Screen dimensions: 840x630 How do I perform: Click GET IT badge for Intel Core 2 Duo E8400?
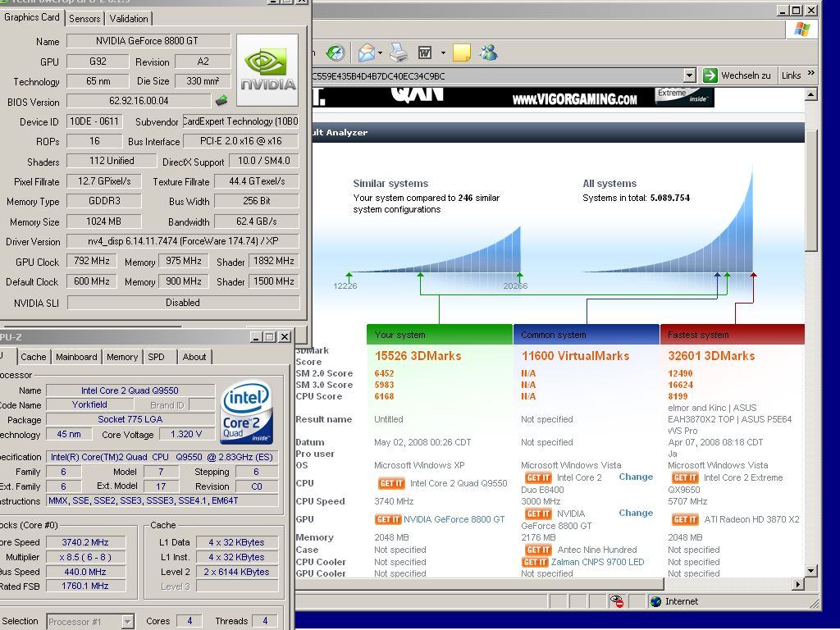click(x=538, y=477)
